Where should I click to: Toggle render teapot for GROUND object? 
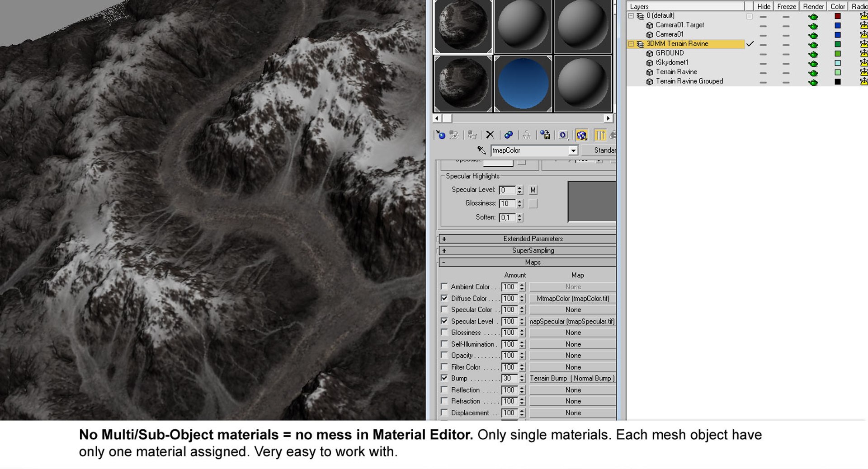(813, 53)
